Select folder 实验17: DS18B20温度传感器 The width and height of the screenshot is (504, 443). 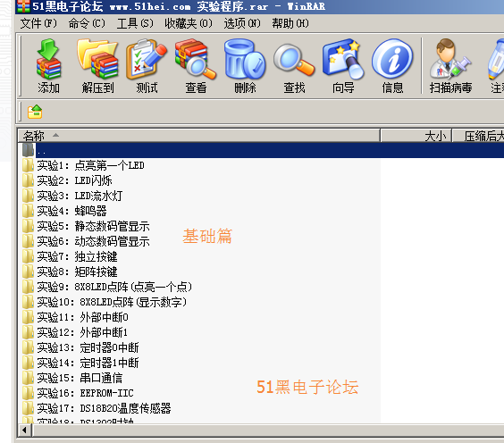(x=97, y=408)
